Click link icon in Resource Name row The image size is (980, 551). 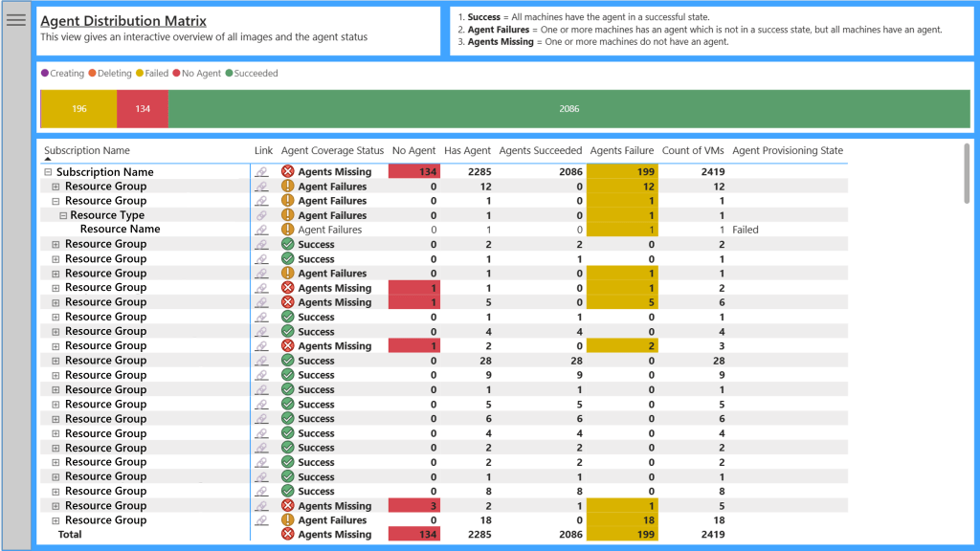(x=261, y=230)
